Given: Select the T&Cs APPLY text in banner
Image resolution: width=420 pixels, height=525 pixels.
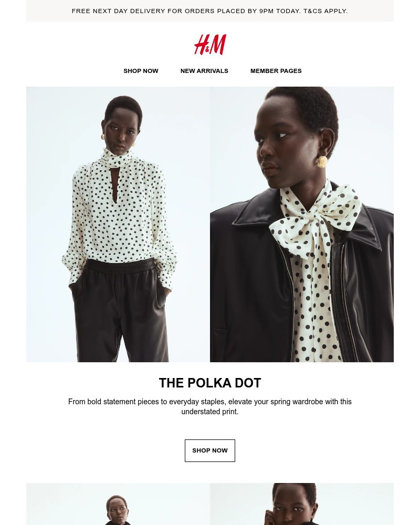Looking at the screenshot, I should [325, 11].
